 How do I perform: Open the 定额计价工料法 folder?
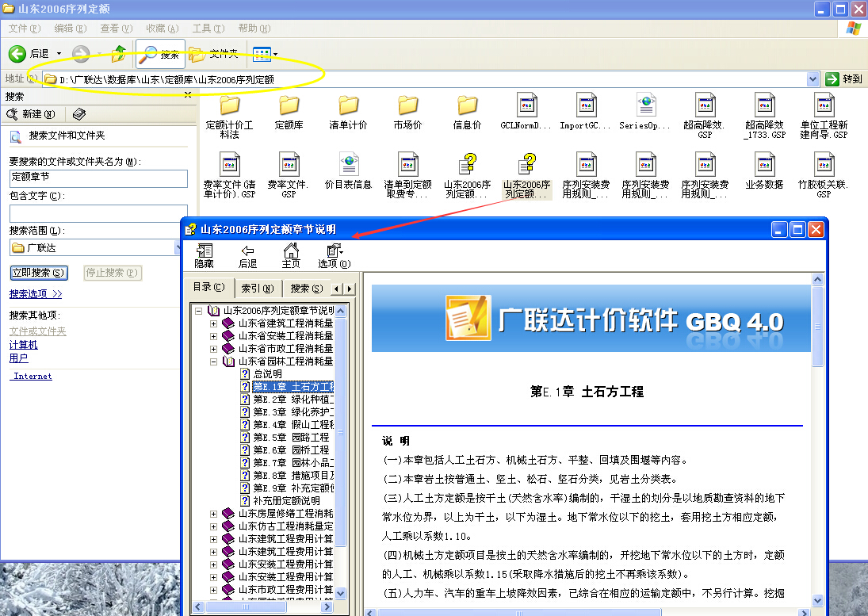229,117
